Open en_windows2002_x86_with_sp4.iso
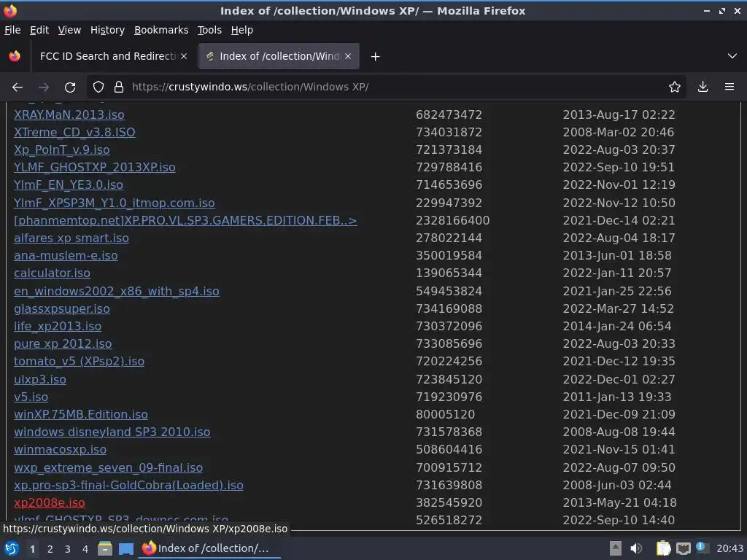747x560 pixels. coord(117,292)
